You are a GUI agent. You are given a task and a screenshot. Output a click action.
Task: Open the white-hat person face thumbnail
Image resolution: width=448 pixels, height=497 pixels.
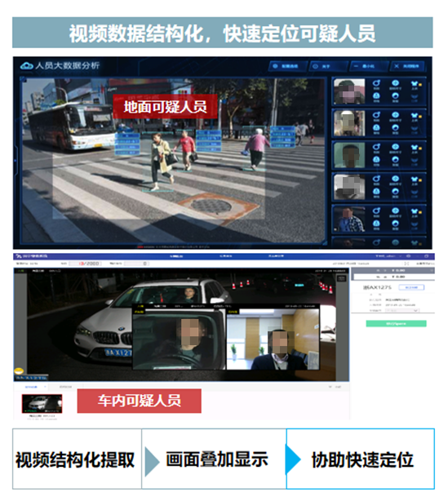coord(349,123)
